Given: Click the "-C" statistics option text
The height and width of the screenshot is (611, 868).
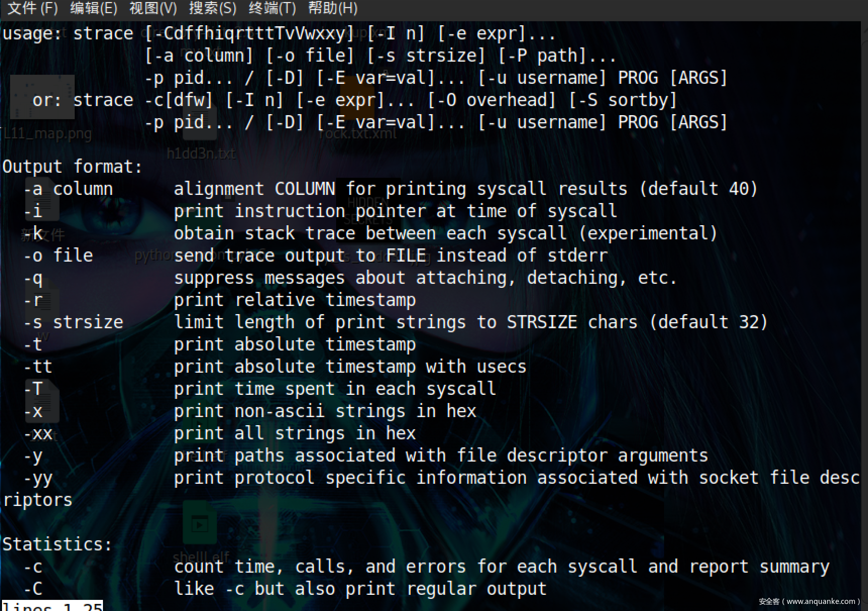Looking at the screenshot, I should [x=33, y=589].
